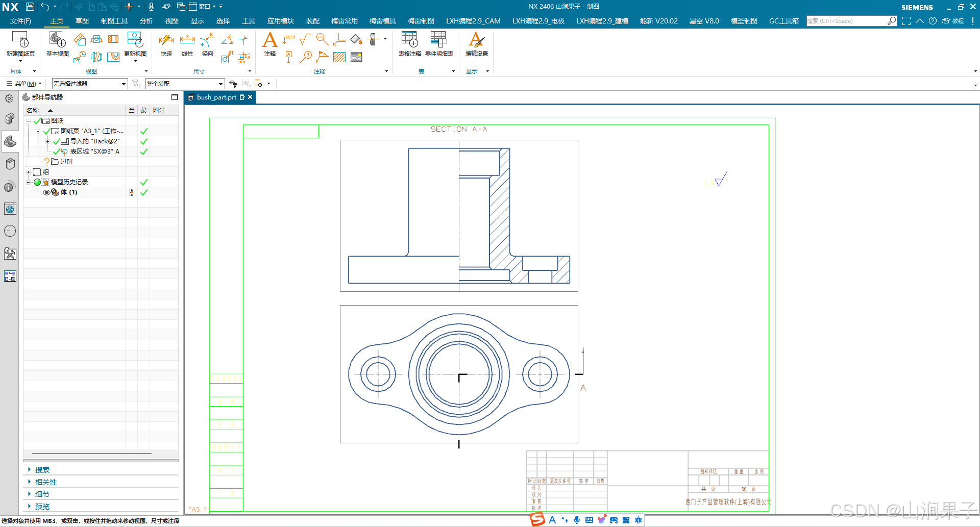The height and width of the screenshot is (527, 980).
Task: Click the large 注释 note tool icon
Action: point(270,40)
